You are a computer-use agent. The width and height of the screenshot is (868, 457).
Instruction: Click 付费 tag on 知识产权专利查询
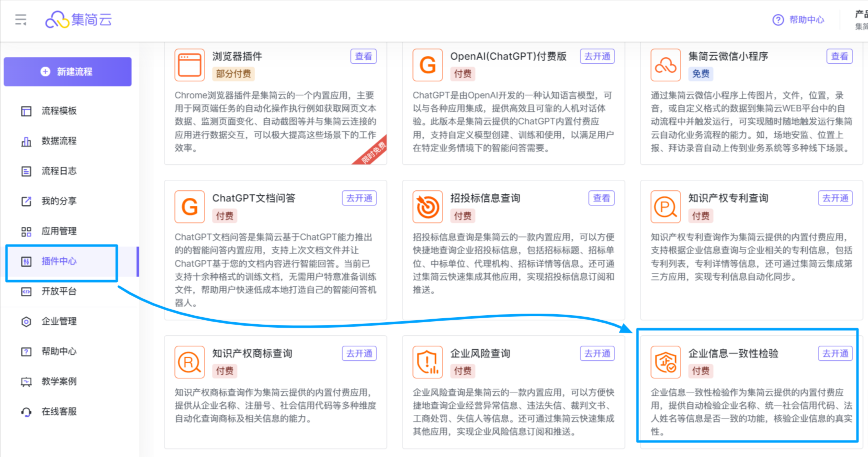click(701, 216)
